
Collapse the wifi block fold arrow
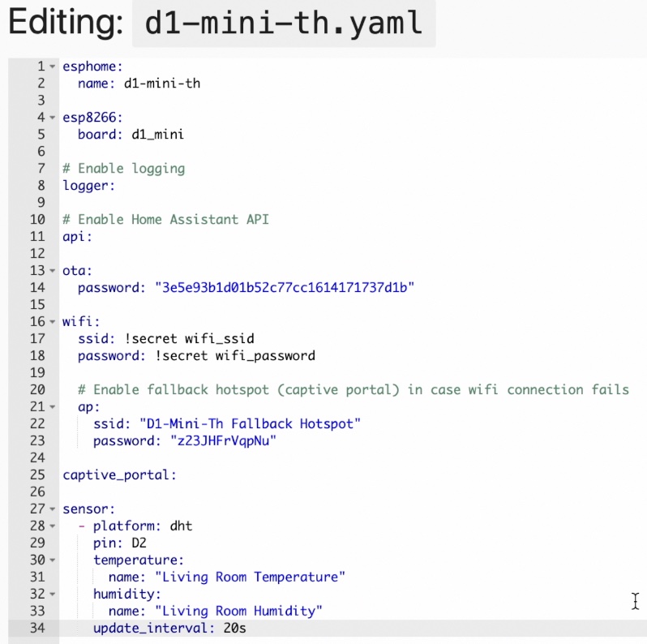53,321
